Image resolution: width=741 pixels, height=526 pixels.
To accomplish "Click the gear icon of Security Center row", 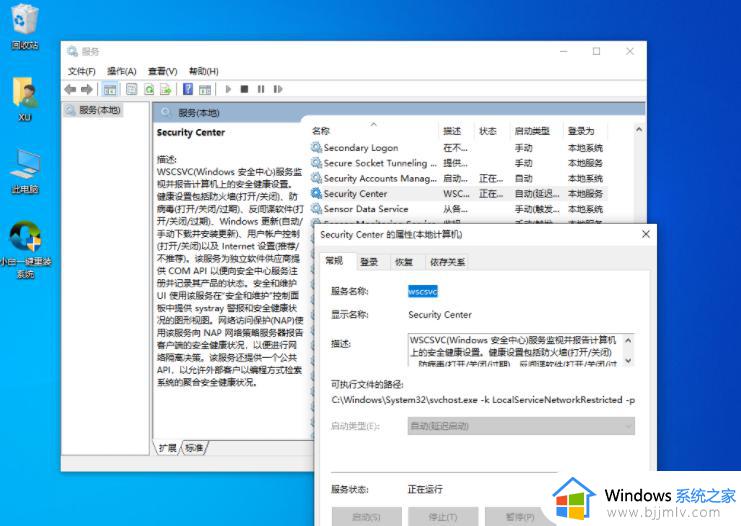I will (316, 193).
